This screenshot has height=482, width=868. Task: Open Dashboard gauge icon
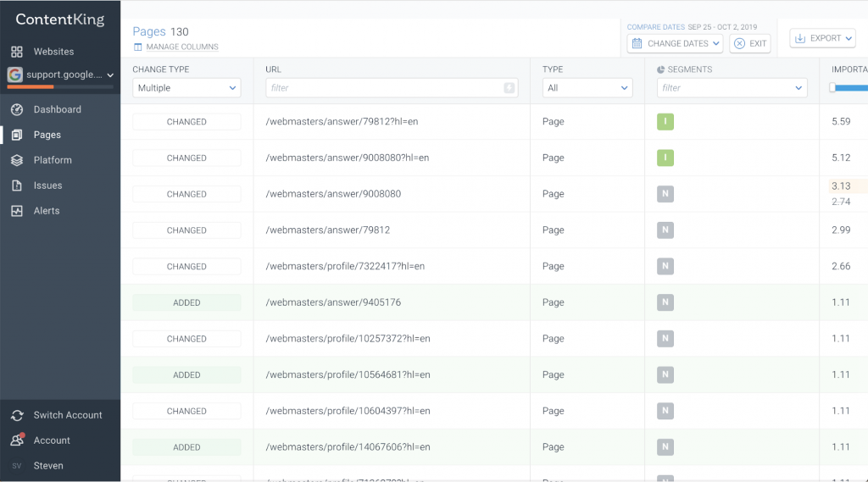[x=17, y=109]
